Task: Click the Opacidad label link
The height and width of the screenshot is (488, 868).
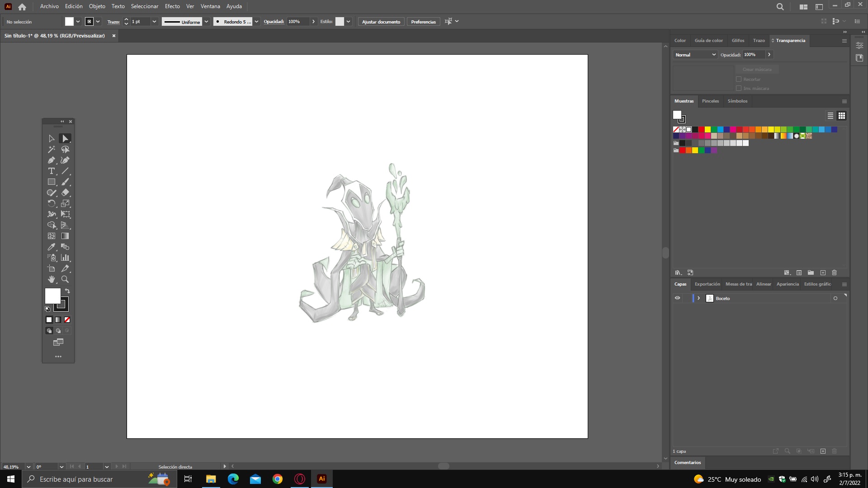Action: coord(274,22)
